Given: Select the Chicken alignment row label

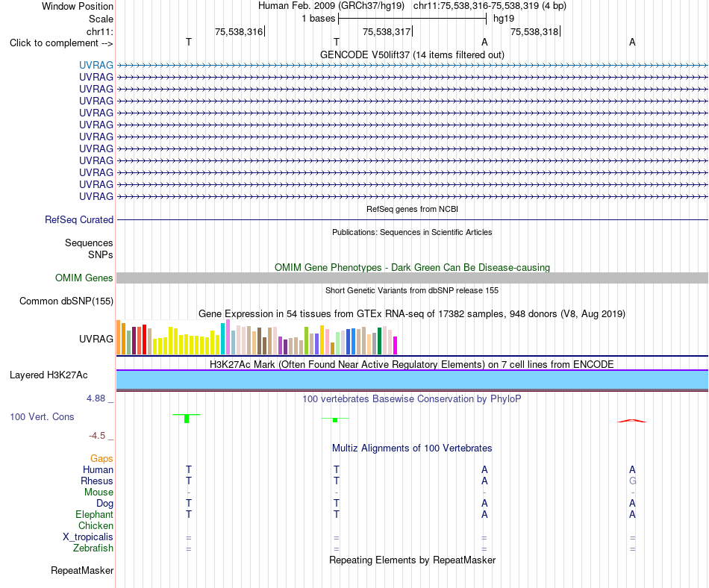Looking at the screenshot, I should point(96,525).
